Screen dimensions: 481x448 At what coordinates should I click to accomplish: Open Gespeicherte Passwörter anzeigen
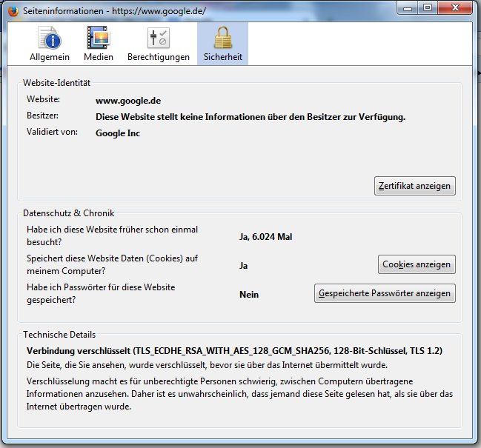point(385,293)
